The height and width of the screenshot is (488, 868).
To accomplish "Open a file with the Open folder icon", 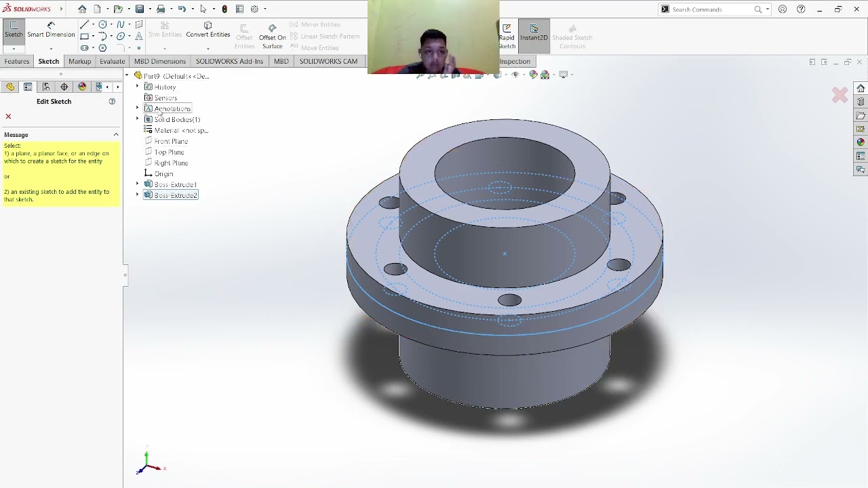I will [118, 9].
